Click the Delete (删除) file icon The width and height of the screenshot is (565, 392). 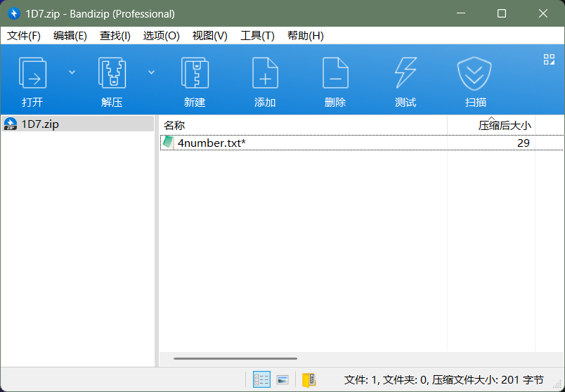tap(335, 73)
